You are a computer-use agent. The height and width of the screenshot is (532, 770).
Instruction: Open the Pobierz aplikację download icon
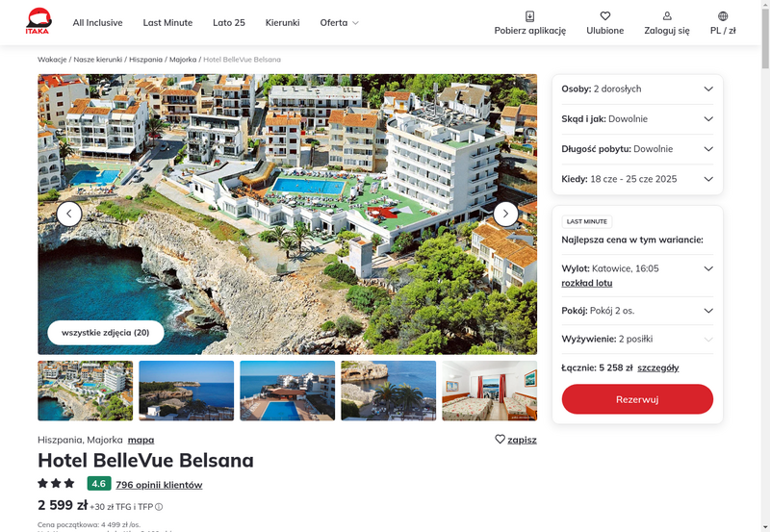[x=530, y=16]
